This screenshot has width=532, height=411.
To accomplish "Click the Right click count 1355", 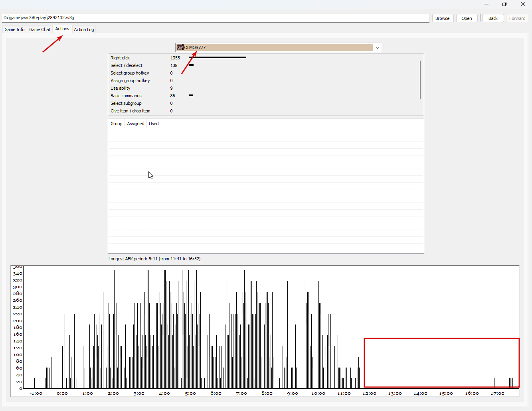I will click(175, 58).
